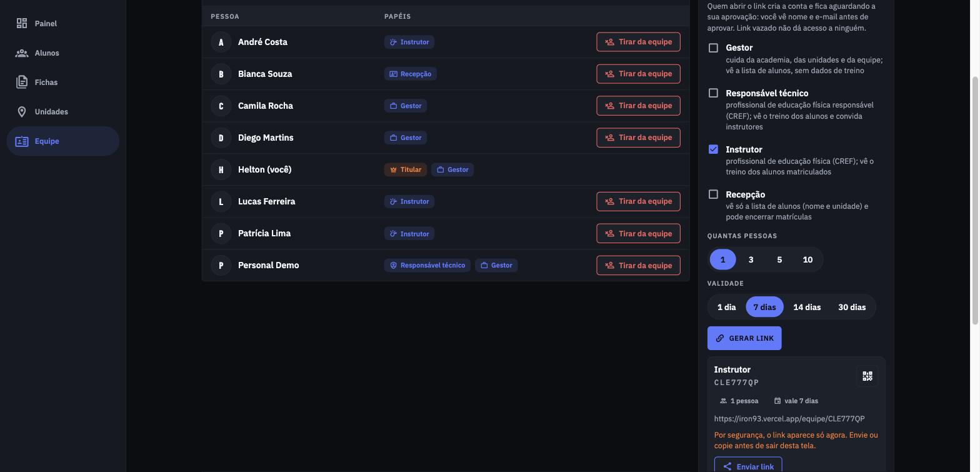Screen dimensions: 980x472
Task: Click Responsável técnico shield badge on Personal Demo
Action: pyautogui.click(x=427, y=265)
